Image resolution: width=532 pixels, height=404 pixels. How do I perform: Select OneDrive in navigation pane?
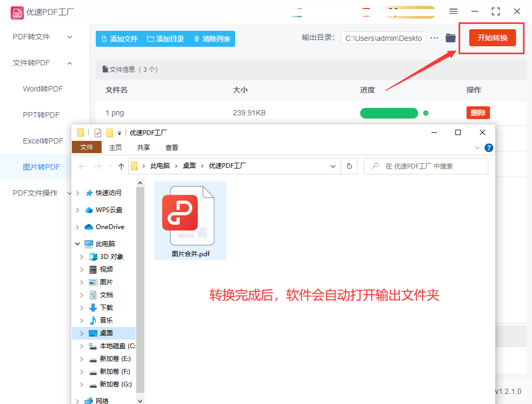pyautogui.click(x=110, y=227)
